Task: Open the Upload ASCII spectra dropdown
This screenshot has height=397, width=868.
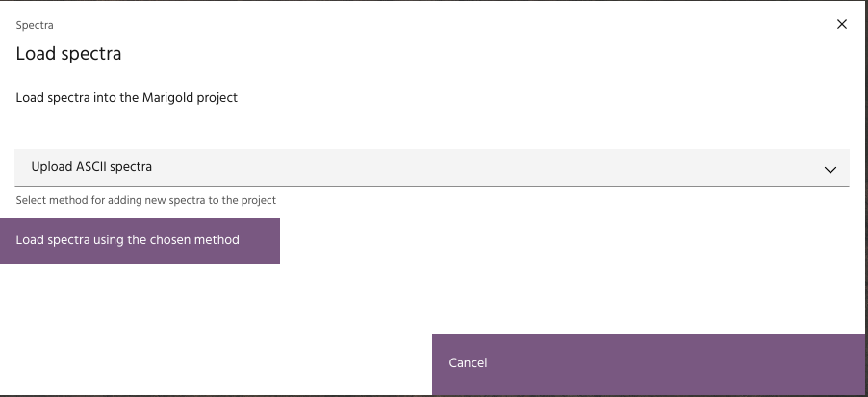Action: [432, 167]
